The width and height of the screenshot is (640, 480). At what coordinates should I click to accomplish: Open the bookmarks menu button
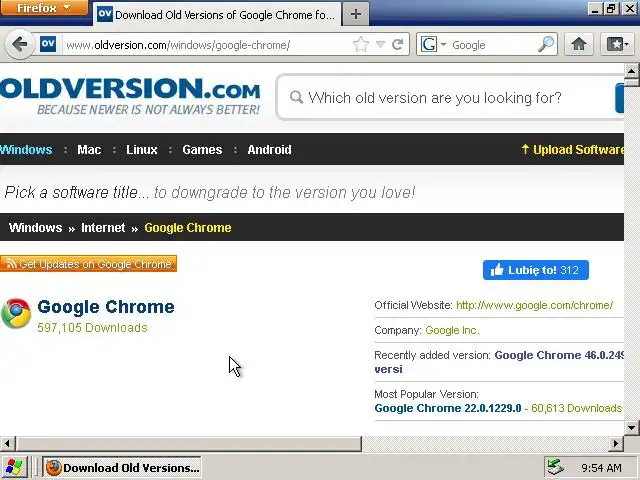click(x=617, y=44)
